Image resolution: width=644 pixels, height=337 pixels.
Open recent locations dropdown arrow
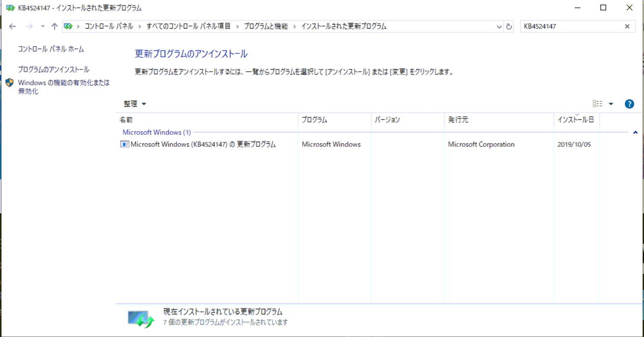coord(42,26)
